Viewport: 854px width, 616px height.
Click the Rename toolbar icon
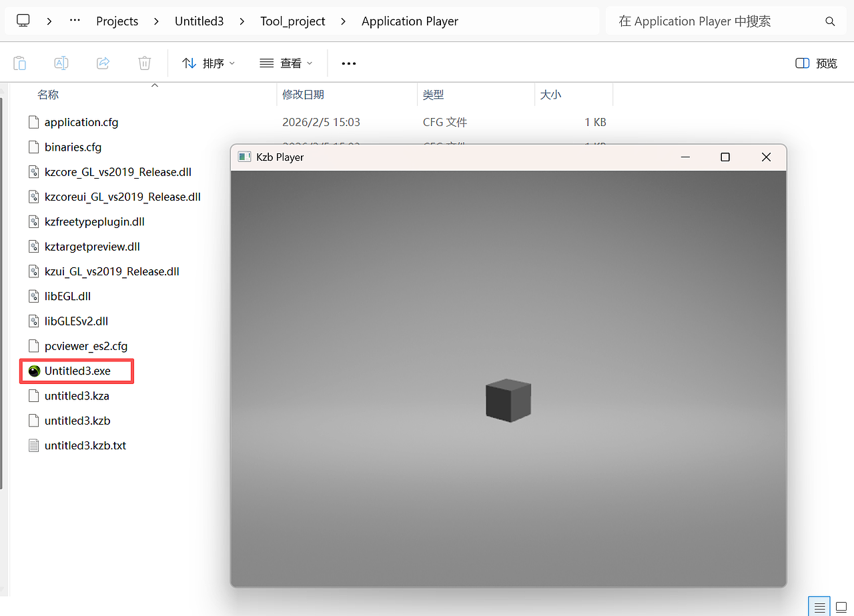tap(61, 63)
